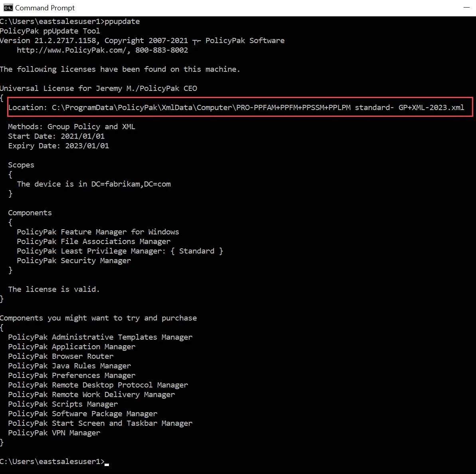Click the ppupdate command on first line

pos(122,21)
